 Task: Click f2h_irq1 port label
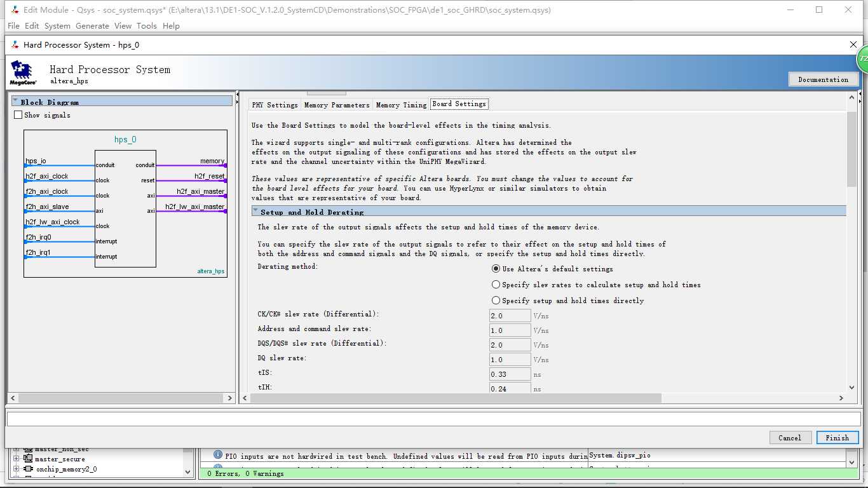tap(38, 252)
